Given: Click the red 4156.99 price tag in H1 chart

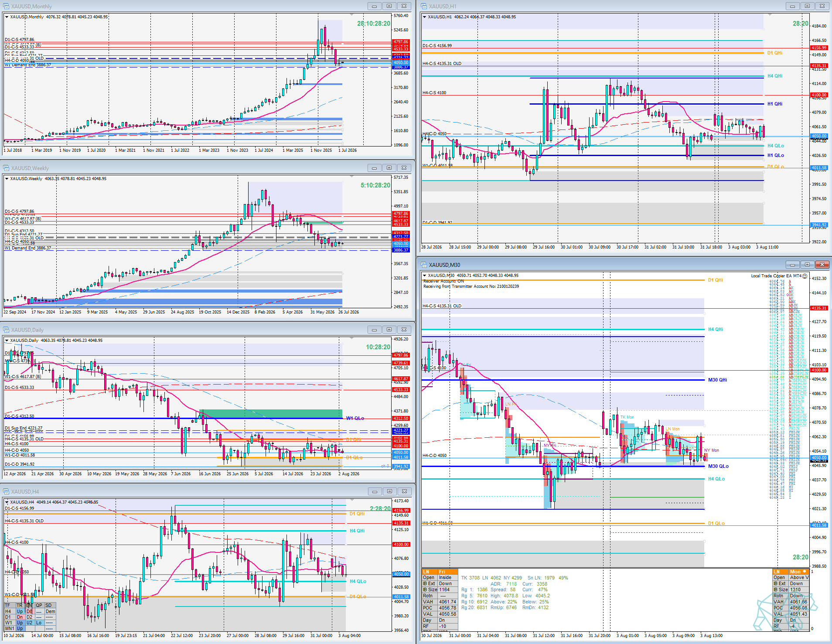Looking at the screenshot, I should pyautogui.click(x=819, y=48).
